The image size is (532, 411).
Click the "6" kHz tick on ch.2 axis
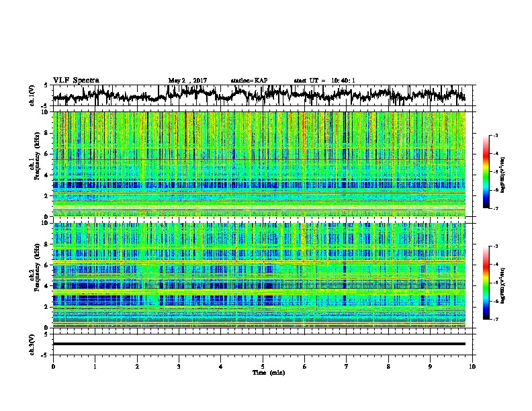point(46,265)
